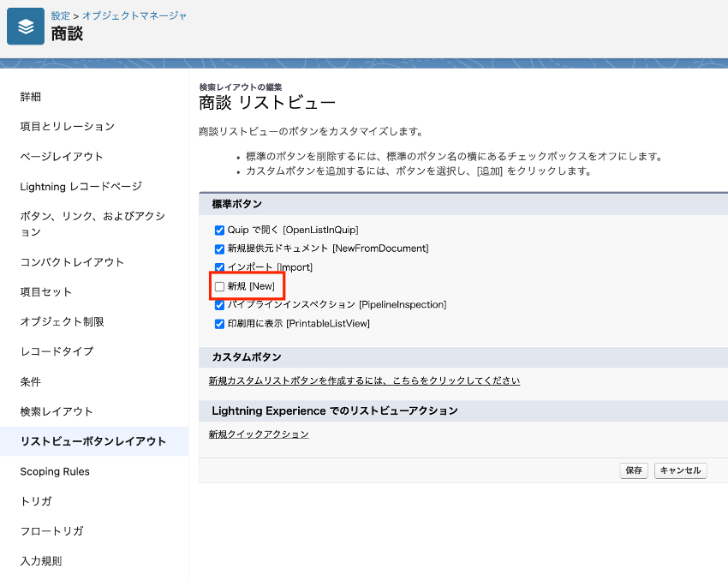Toggle the インポート [Import] checkbox

[219, 267]
